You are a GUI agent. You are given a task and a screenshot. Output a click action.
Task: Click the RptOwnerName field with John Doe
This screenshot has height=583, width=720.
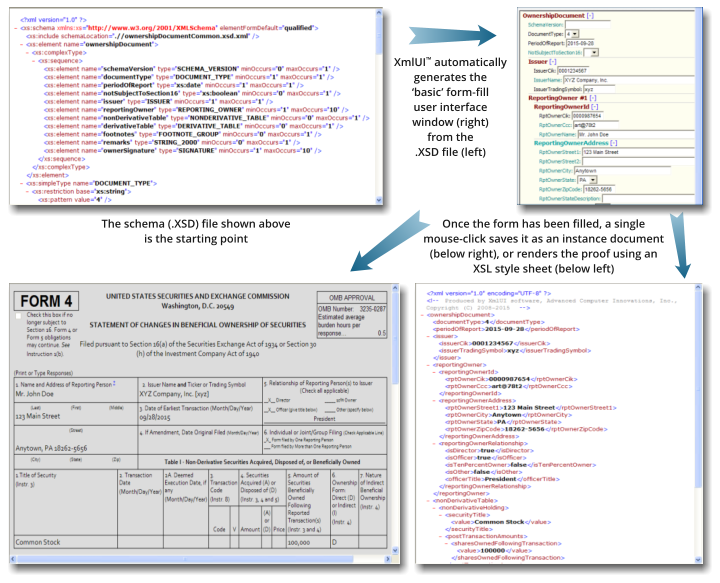click(x=635, y=135)
